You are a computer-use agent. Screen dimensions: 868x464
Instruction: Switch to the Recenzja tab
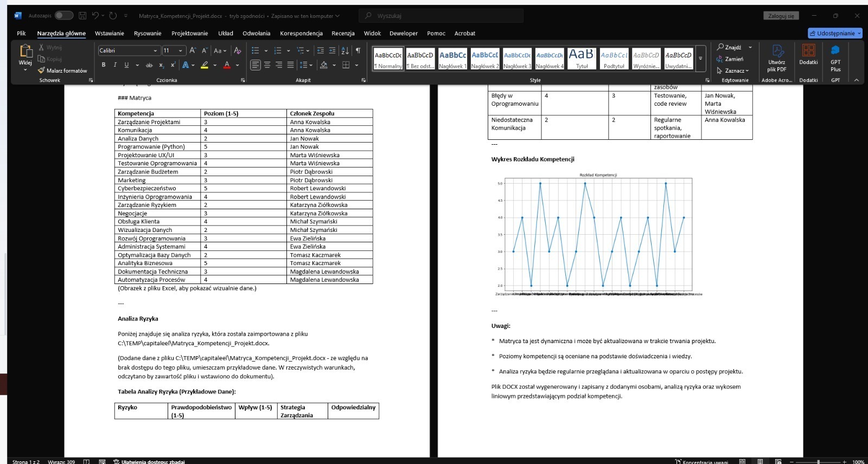343,33
